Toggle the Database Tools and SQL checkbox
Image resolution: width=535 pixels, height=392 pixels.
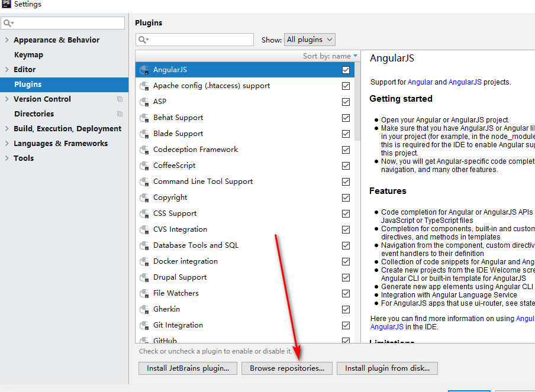click(346, 245)
